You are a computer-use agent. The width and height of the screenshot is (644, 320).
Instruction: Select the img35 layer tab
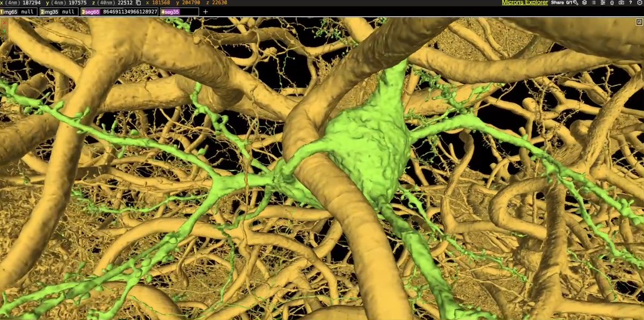tap(59, 11)
